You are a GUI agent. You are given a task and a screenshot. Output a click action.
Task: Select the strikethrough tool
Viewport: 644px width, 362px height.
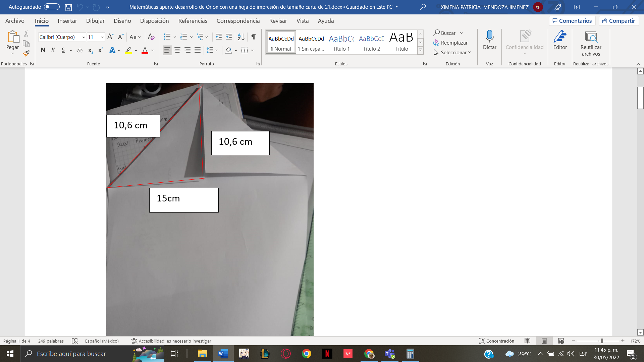coord(80,50)
